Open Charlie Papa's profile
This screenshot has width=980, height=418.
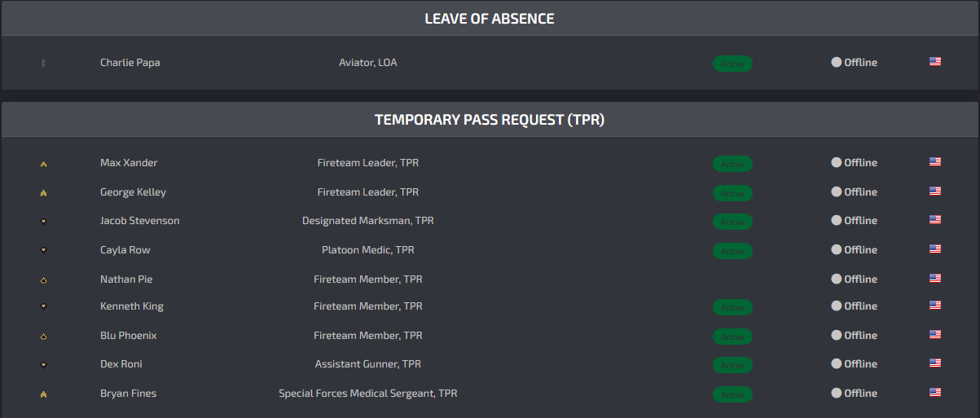coord(130,63)
